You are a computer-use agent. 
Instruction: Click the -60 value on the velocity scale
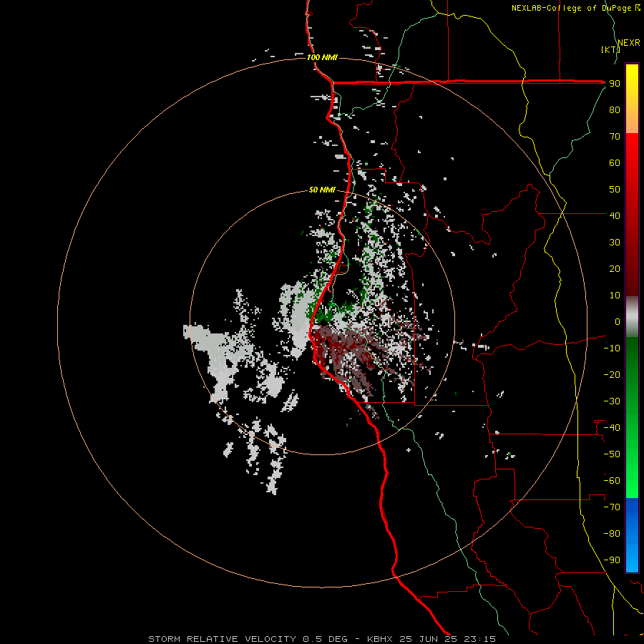coord(612,481)
